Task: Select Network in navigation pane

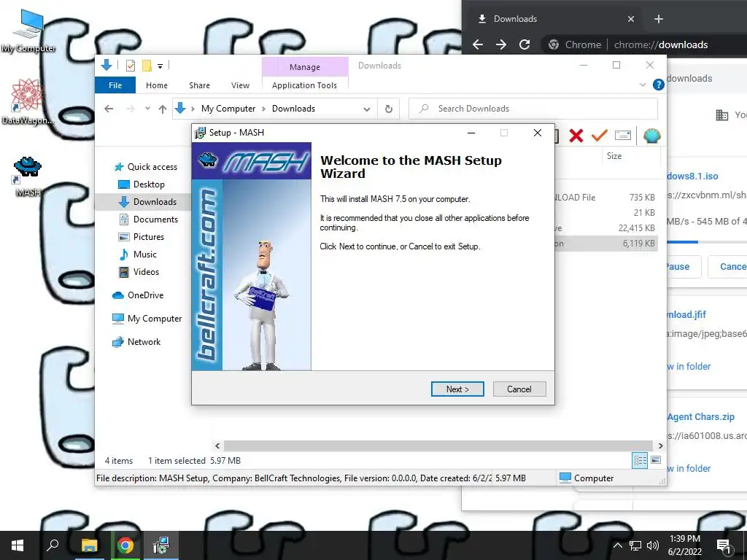Action: (x=136, y=342)
